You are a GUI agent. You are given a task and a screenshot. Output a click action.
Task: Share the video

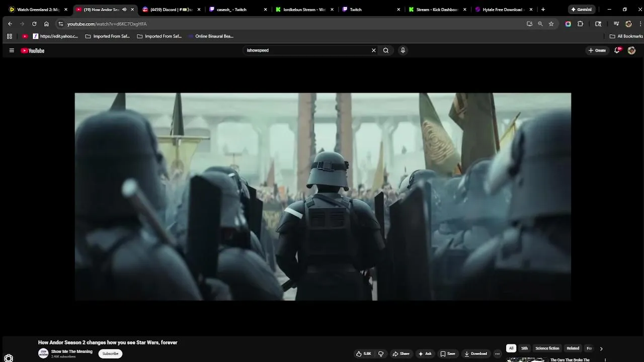(x=401, y=353)
